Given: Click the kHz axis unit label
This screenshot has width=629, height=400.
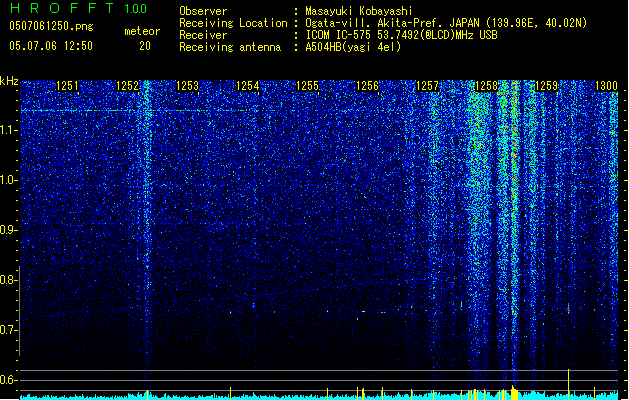Looking at the screenshot, I should pyautogui.click(x=9, y=81).
